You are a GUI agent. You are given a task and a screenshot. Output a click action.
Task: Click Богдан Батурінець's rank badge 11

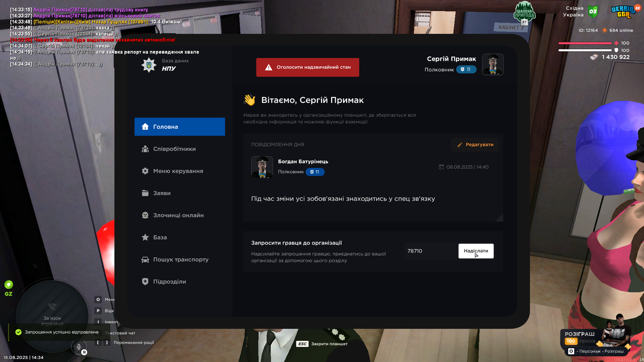pos(315,172)
